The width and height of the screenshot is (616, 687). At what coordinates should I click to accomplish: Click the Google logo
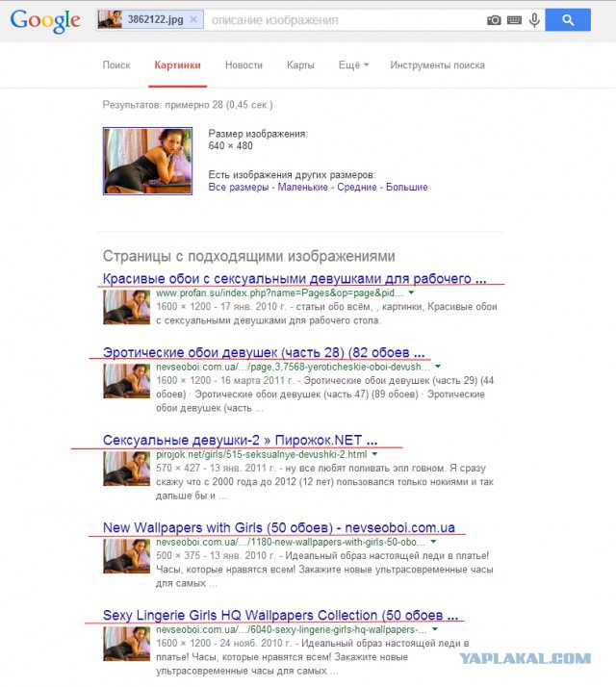click(45, 20)
